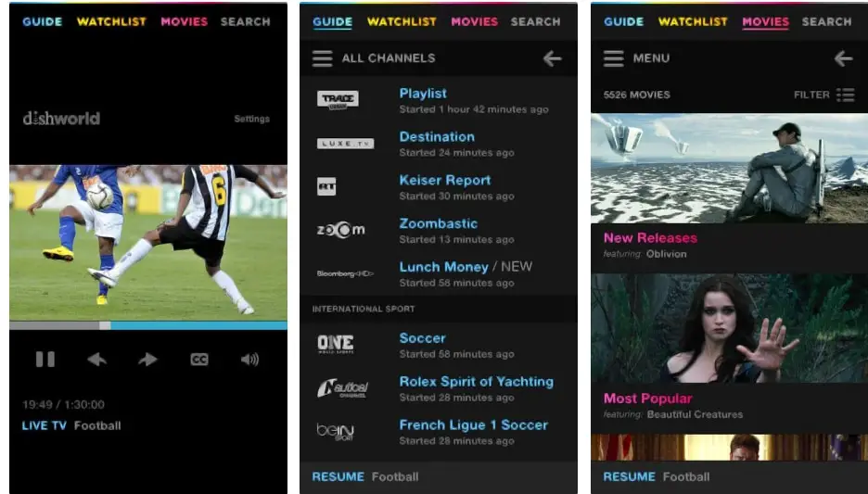The height and width of the screenshot is (494, 868).
Task: Tap the Trace channel logo
Action: coord(338,100)
